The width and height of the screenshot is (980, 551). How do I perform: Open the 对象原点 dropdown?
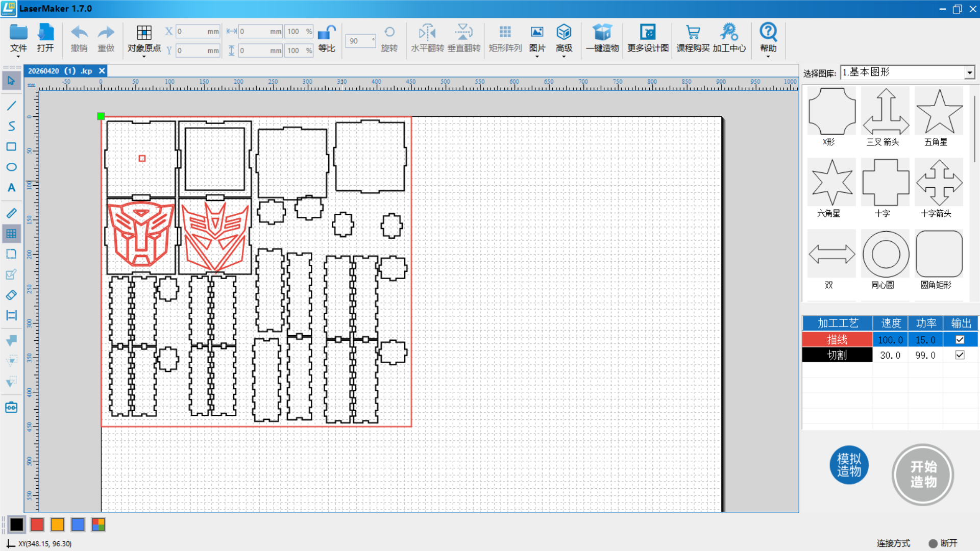pyautogui.click(x=144, y=56)
